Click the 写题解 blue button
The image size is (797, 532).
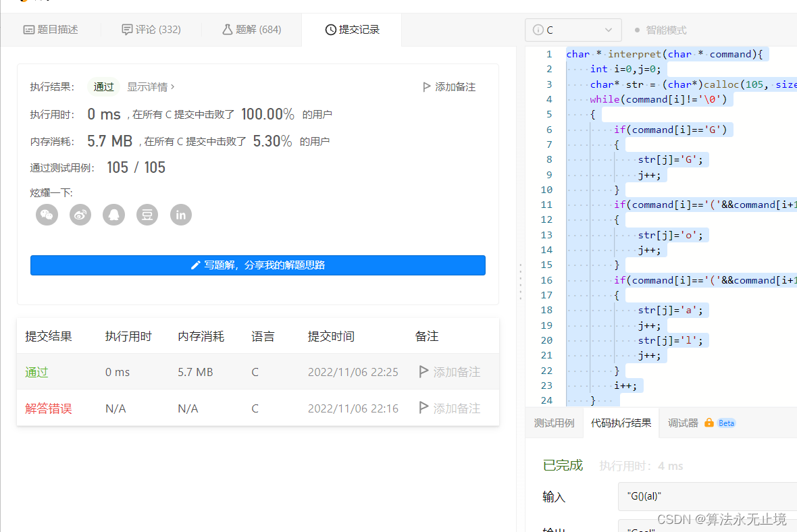tap(257, 265)
